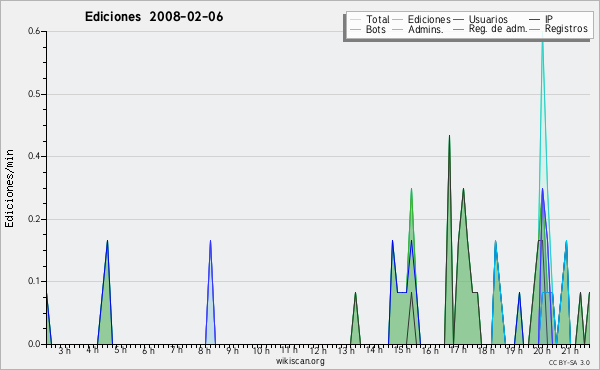The height and width of the screenshot is (370, 600).
Task: Click the 0.4 y-axis value
Action: [34, 156]
